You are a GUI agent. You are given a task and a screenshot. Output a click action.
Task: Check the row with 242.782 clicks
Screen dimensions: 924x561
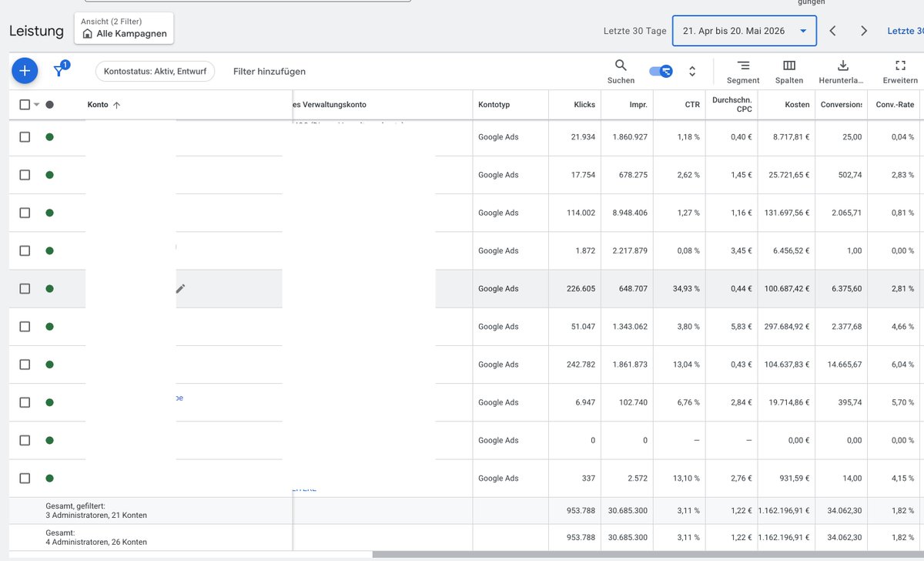click(x=25, y=364)
